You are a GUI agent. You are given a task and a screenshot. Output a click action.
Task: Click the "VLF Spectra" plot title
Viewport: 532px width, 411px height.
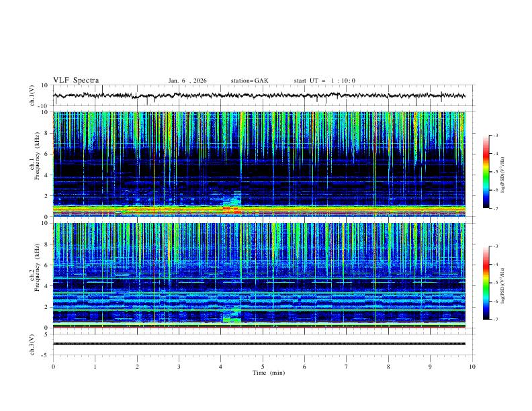[76, 81]
